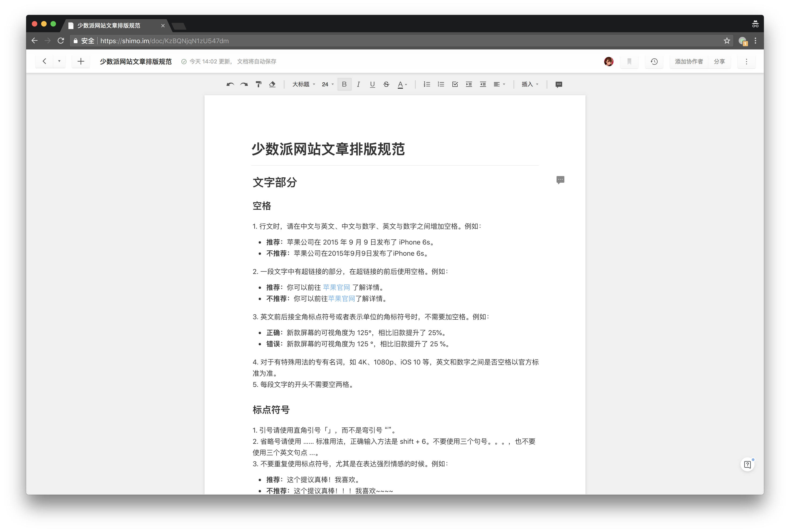Create a new document with plus
The width and height of the screenshot is (790, 532).
(81, 61)
